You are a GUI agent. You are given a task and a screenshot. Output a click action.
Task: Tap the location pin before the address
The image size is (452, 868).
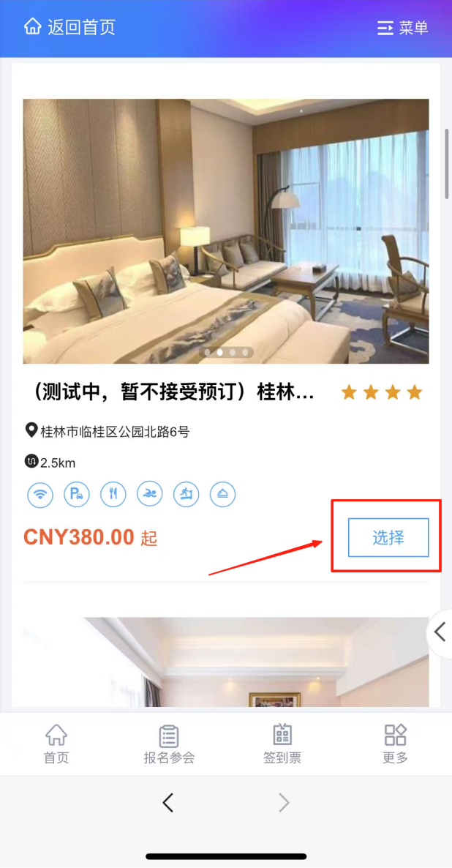point(31,430)
